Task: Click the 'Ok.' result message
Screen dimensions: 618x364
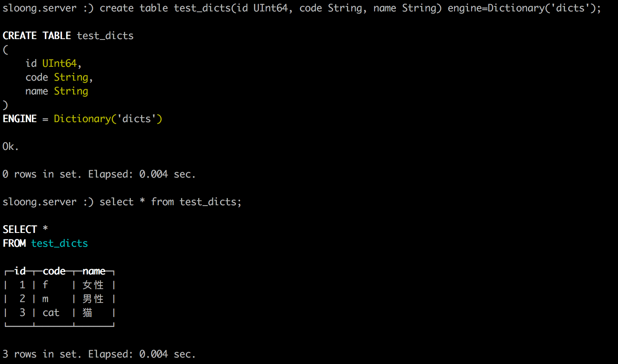Action: click(11, 147)
